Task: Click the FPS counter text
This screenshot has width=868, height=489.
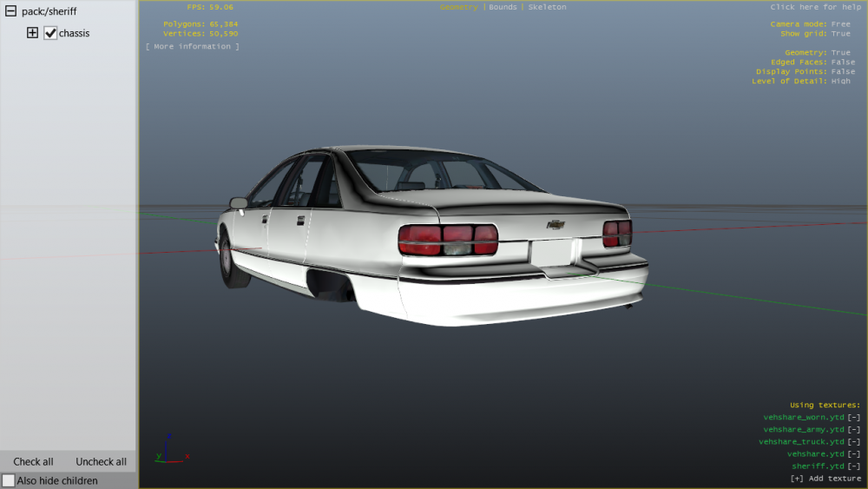Action: point(210,7)
